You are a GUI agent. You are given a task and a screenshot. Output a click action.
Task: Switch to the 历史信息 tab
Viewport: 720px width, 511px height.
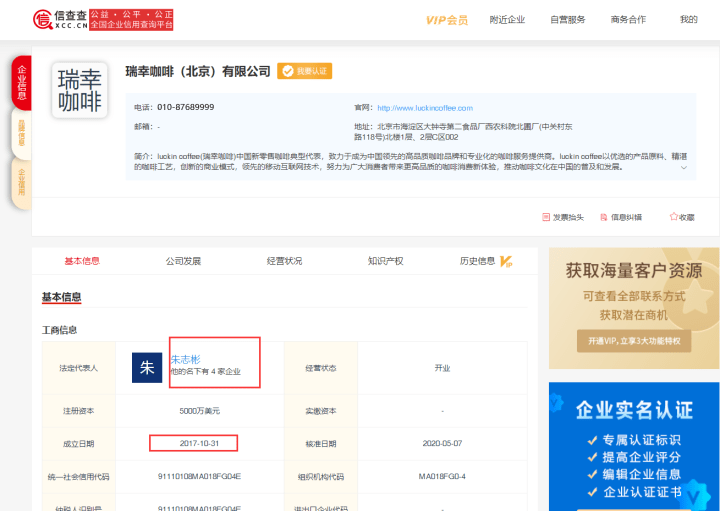pyautogui.click(x=477, y=261)
